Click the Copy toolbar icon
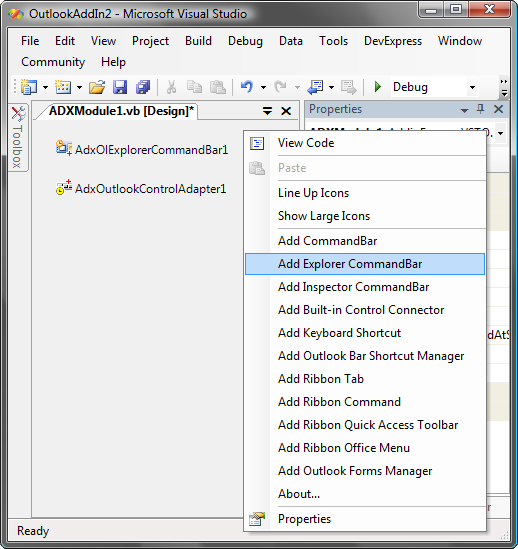The image size is (518, 549). click(194, 87)
